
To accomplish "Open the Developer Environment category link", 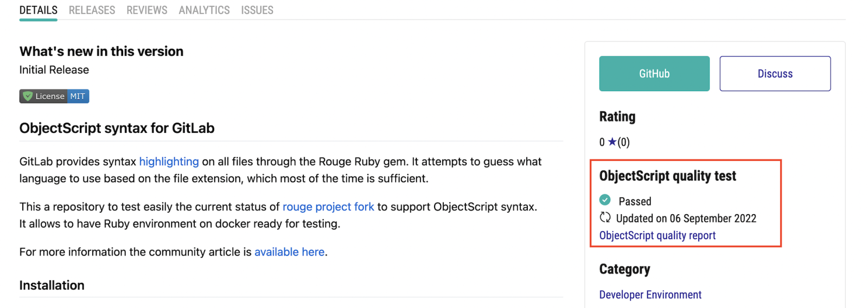I will pyautogui.click(x=650, y=295).
